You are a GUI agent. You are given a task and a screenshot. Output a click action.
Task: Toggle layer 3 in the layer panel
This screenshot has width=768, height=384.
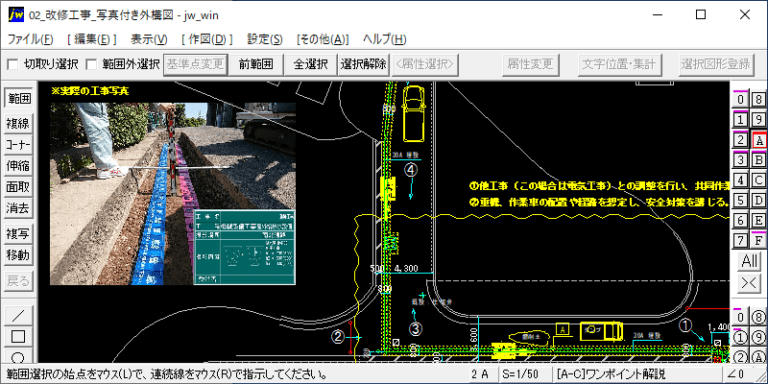[741, 160]
